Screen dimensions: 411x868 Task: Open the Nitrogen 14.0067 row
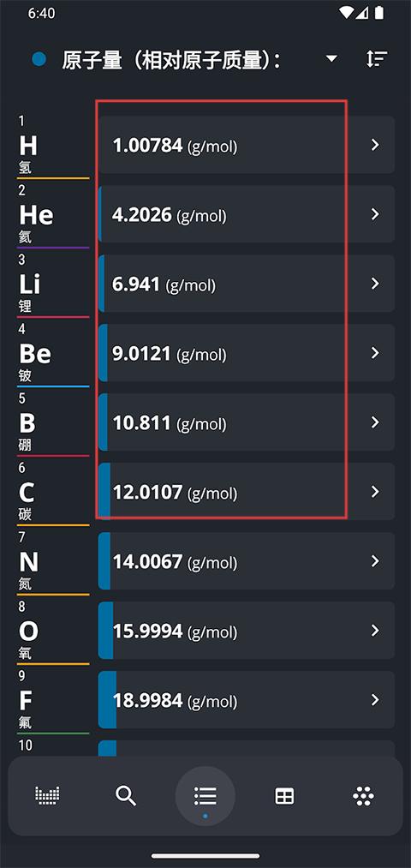coord(247,560)
